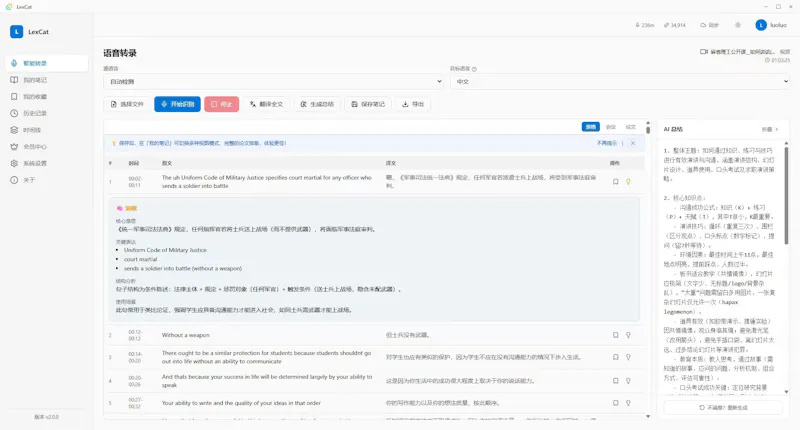Click the crown icon of 会员中心

(14, 147)
